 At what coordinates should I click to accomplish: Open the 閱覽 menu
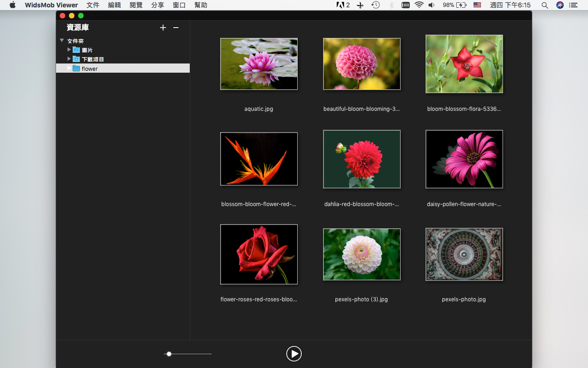(136, 5)
